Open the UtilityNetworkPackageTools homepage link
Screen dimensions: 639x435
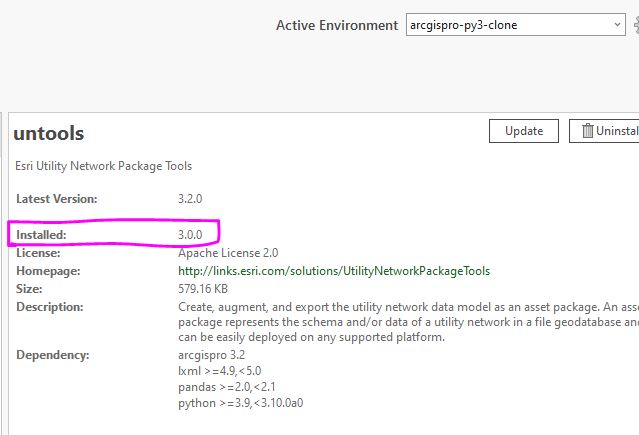click(334, 271)
